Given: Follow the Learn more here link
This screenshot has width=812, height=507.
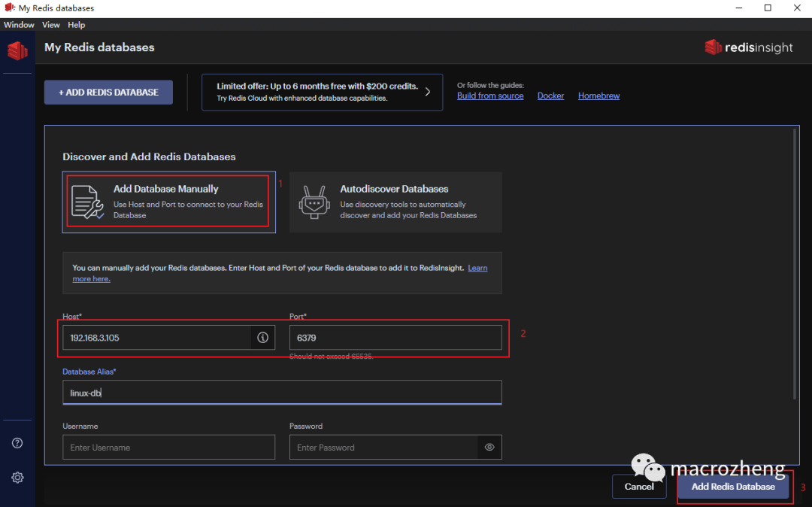Looking at the screenshot, I should (477, 268).
